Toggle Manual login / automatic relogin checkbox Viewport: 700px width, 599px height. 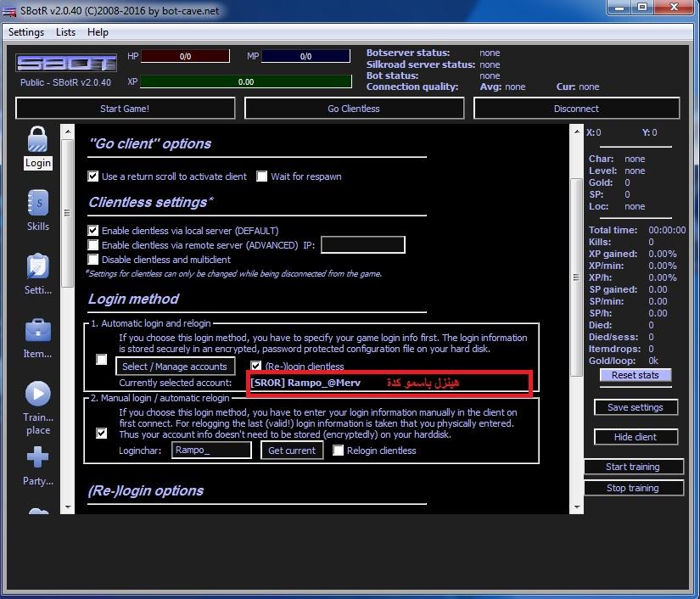point(102,433)
